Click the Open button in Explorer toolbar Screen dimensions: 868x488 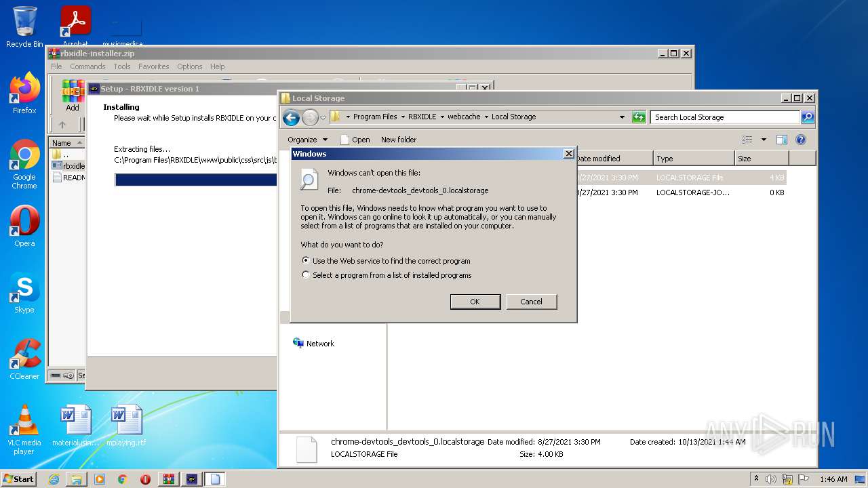point(355,140)
